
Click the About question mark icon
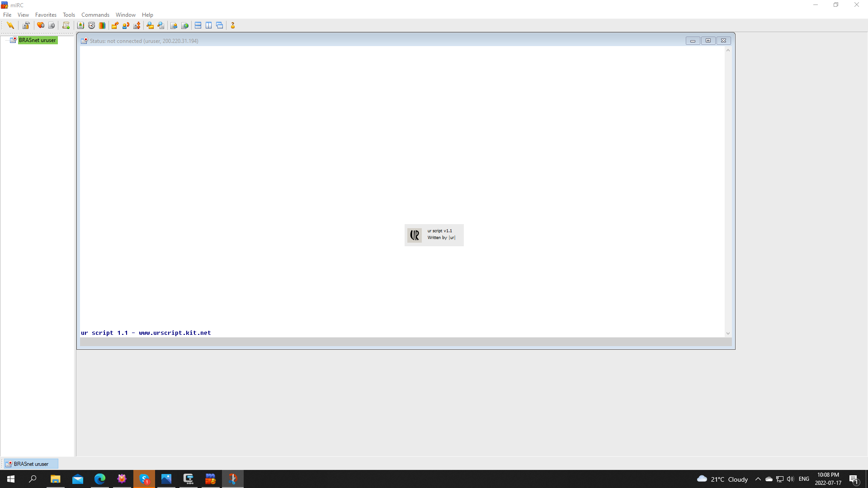coord(233,25)
